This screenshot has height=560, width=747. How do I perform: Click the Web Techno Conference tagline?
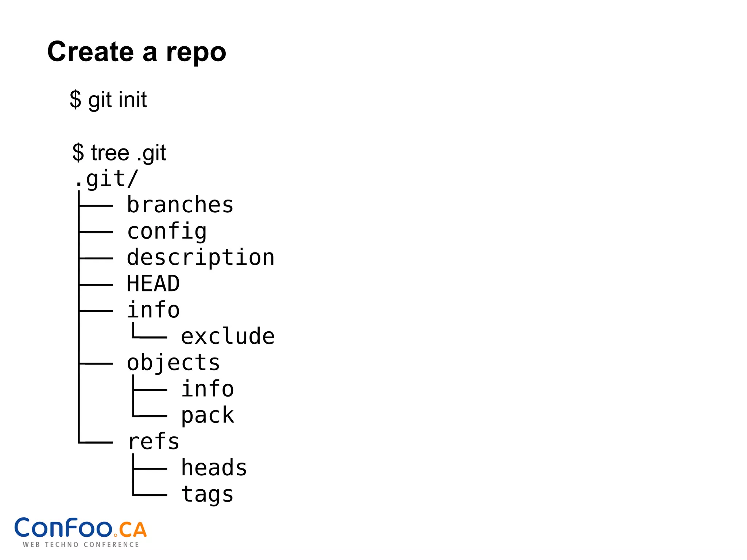point(81,545)
